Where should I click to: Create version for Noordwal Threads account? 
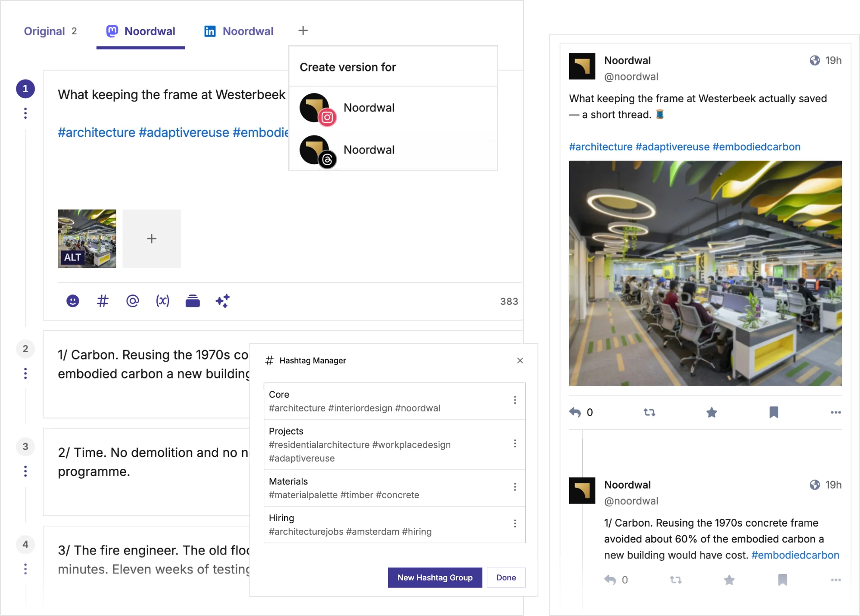click(x=393, y=150)
